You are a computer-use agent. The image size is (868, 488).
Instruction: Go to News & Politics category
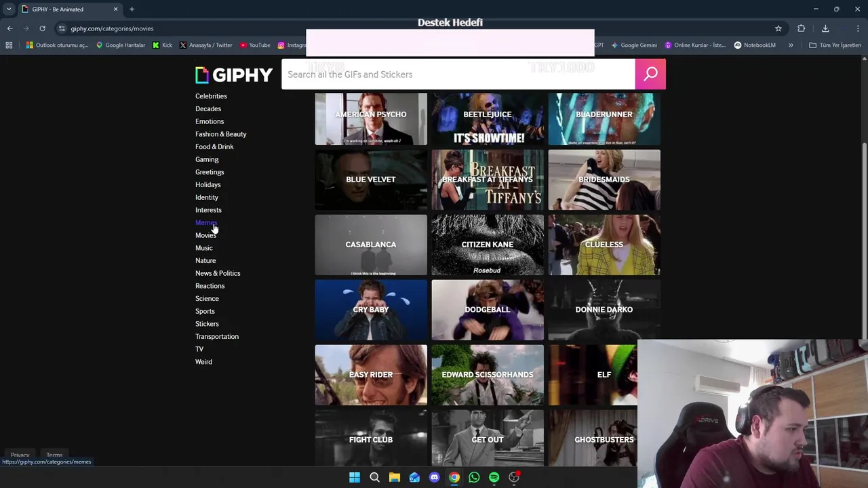[218, 273]
